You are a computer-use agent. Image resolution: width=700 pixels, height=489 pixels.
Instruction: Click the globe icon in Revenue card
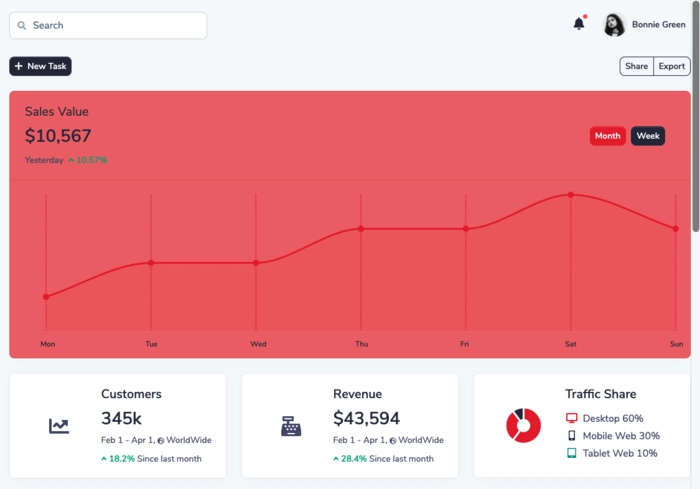[393, 441]
